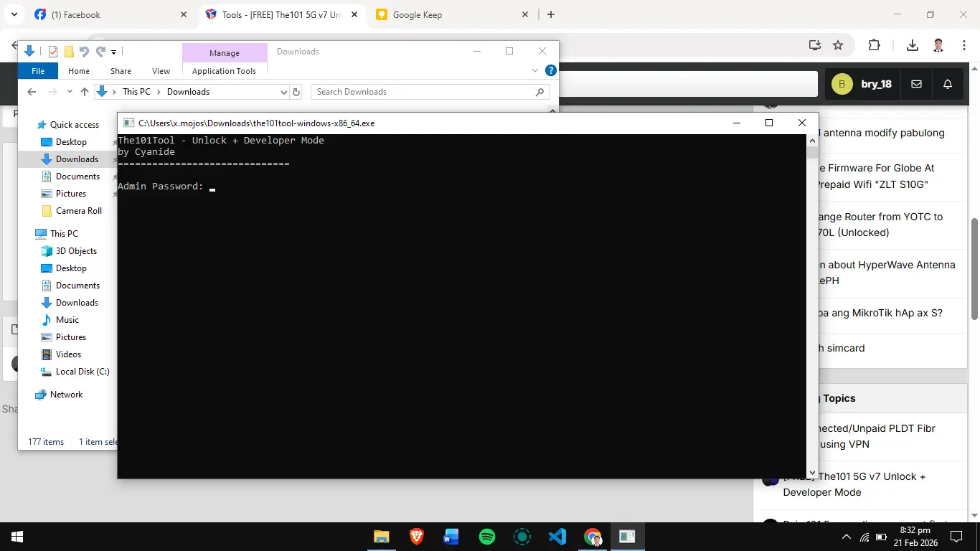This screenshot has height=551, width=980.
Task: Click the Manage contextual tab
Action: coord(225,53)
